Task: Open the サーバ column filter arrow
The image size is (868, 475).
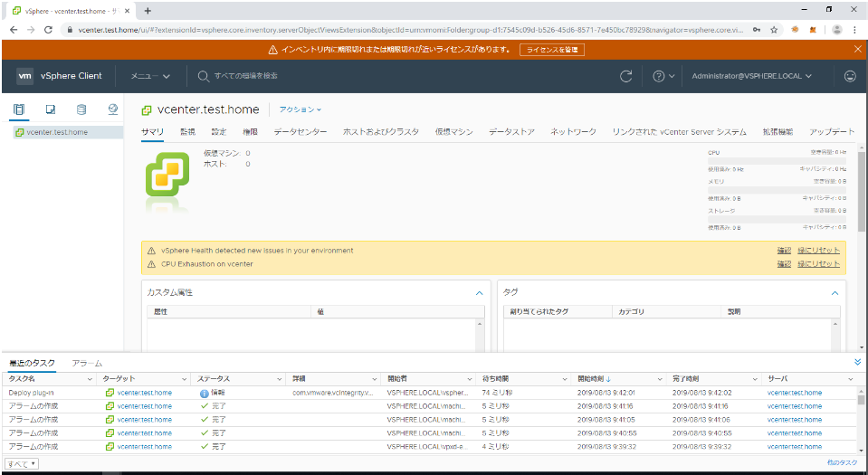Action: pyautogui.click(x=851, y=379)
